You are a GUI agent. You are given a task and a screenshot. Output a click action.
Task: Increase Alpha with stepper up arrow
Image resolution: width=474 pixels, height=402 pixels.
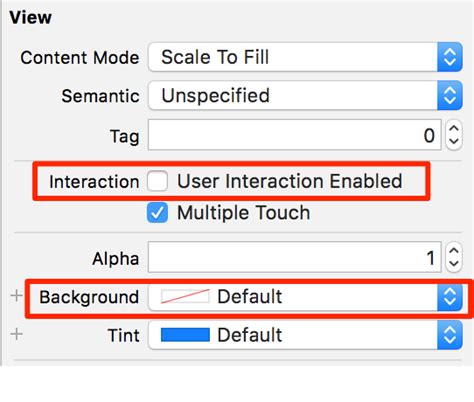pos(454,251)
